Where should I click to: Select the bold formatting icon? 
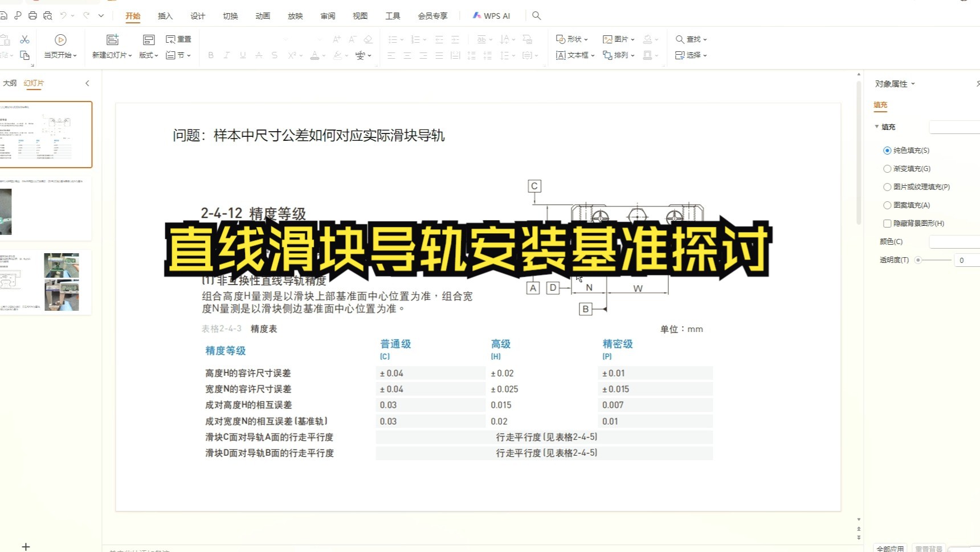point(210,55)
